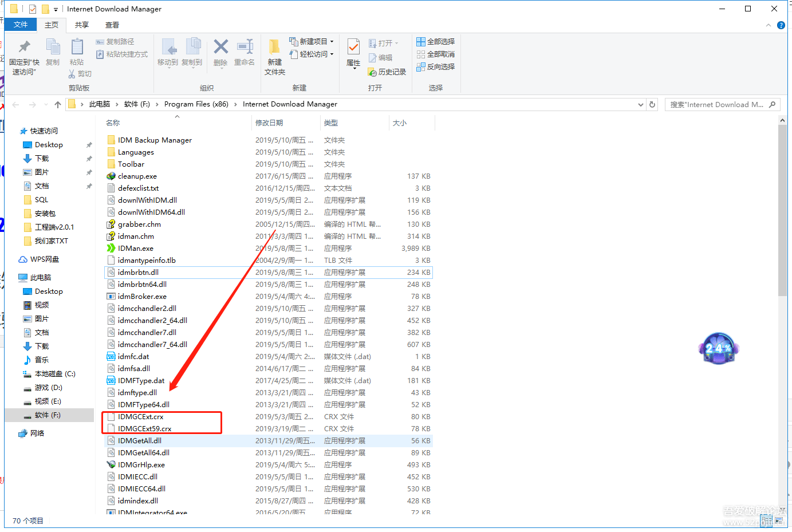Click the History icon
Image resolution: width=792 pixels, height=532 pixels.
pos(372,72)
